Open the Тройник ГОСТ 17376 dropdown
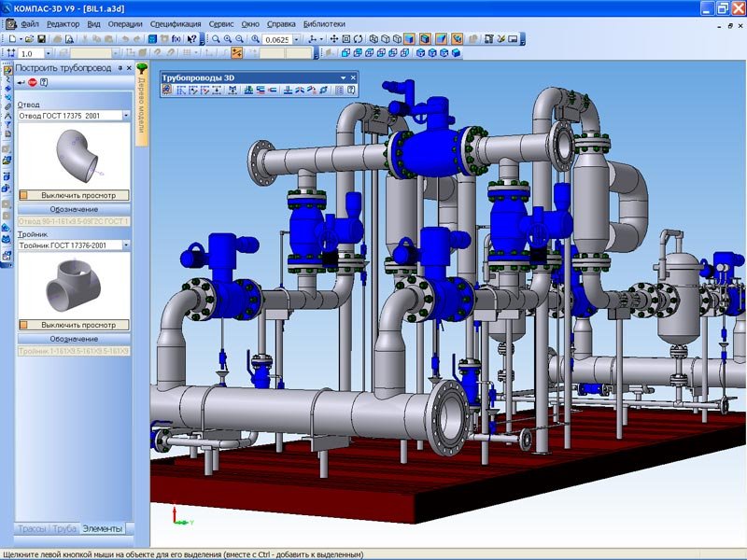 (126, 245)
